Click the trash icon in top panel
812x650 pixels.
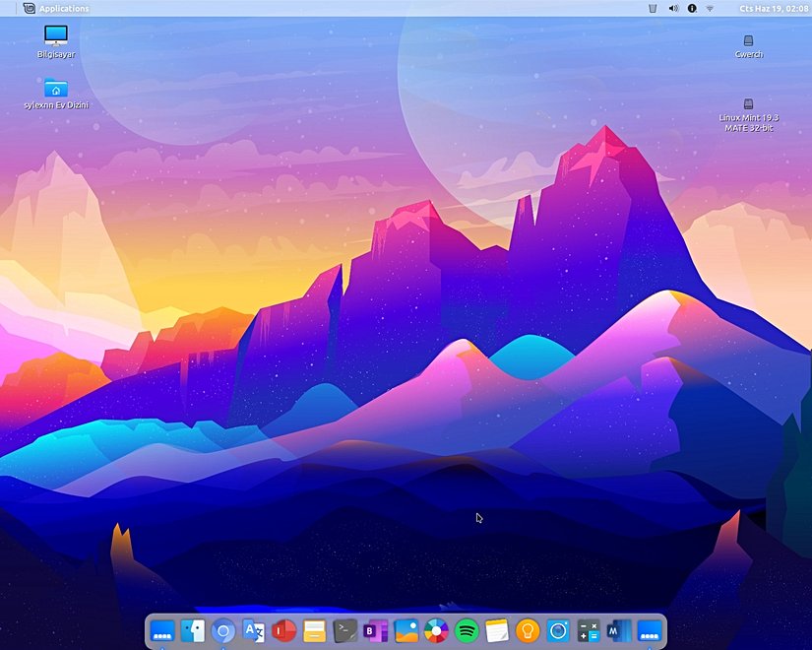click(x=653, y=8)
